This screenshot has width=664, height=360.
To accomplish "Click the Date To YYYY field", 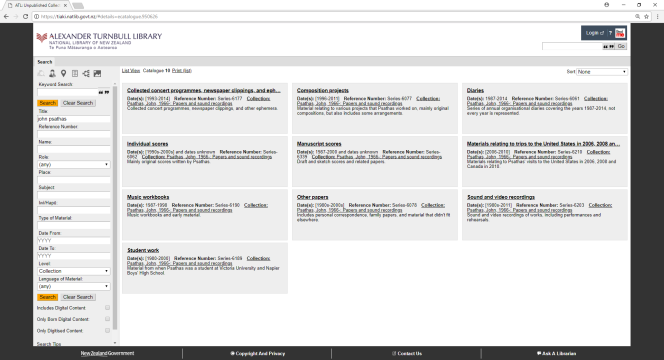I will point(74,256).
